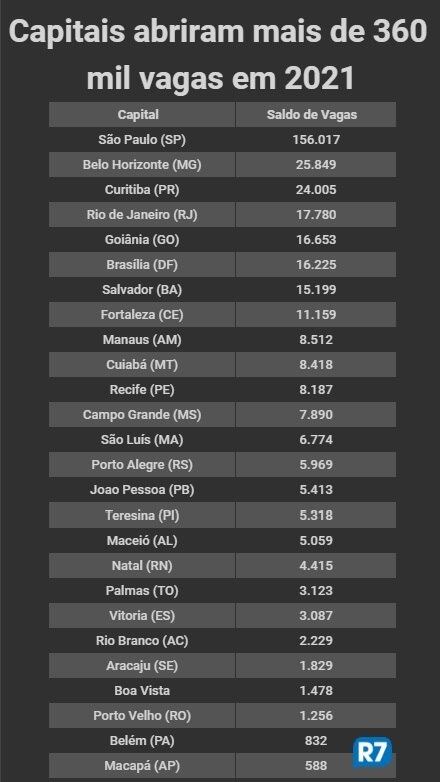Click the Salvador (BA) cell
Image resolution: width=440 pixels, height=782 pixels.
point(142,289)
